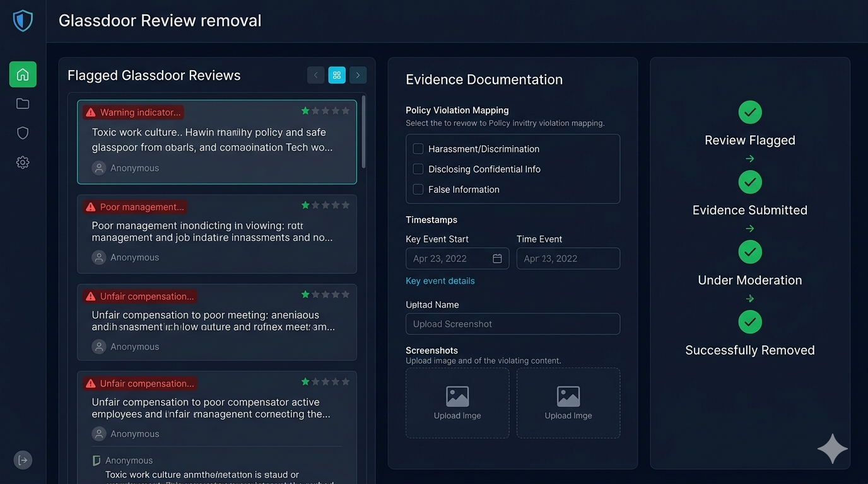Screen dimensions: 868x484
Task: Click star rating on Poor management review
Action: point(325,205)
